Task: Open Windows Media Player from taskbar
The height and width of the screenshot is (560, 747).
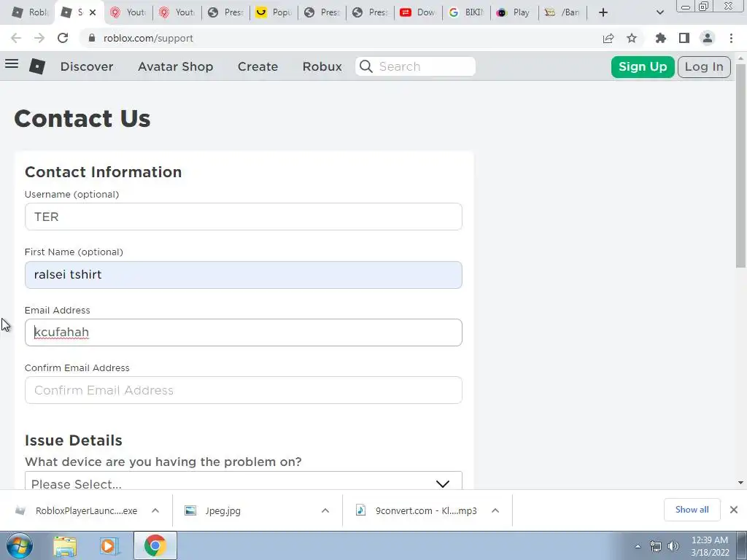Action: (109, 546)
